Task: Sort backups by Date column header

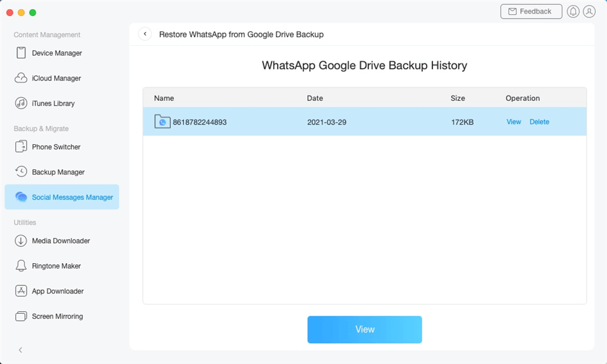Action: pyautogui.click(x=315, y=98)
